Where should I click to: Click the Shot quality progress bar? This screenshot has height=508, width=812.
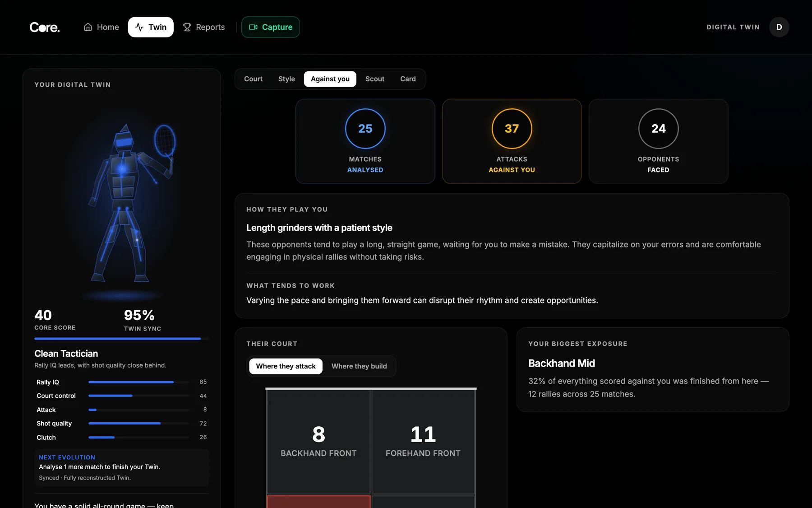(x=138, y=424)
